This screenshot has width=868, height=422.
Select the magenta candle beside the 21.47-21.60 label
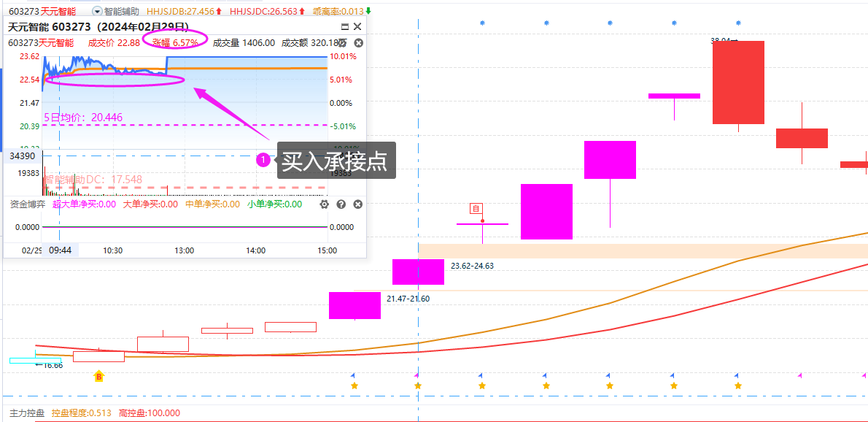(354, 305)
